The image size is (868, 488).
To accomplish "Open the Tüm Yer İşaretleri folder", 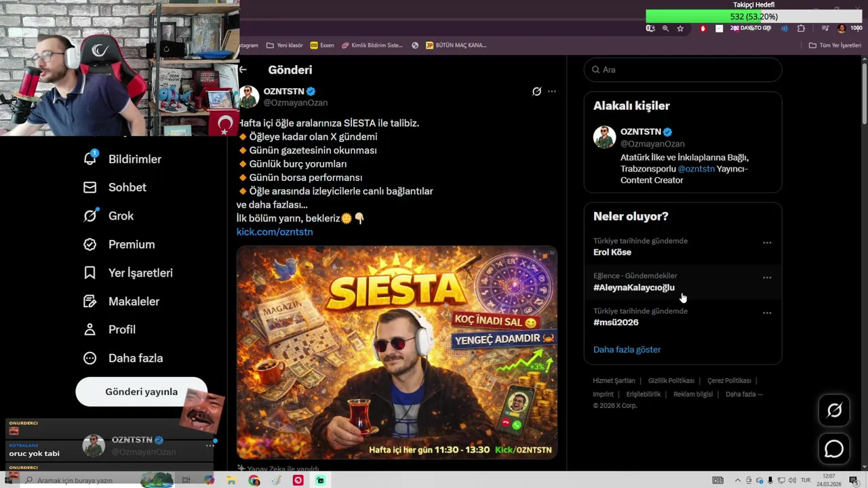I will pyautogui.click(x=835, y=45).
